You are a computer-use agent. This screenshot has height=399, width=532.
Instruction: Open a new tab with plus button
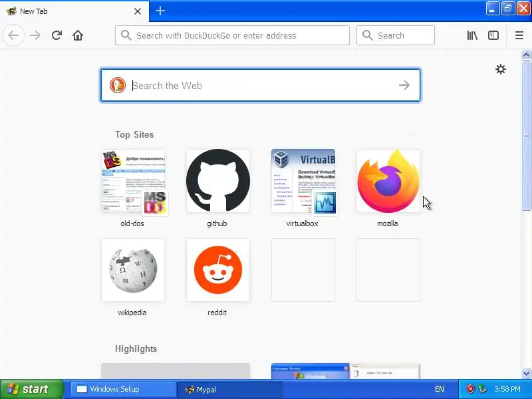[160, 11]
